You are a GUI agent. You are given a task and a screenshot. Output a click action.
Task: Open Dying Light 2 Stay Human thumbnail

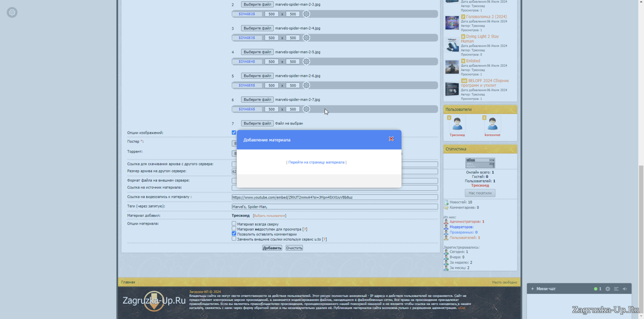(x=452, y=45)
